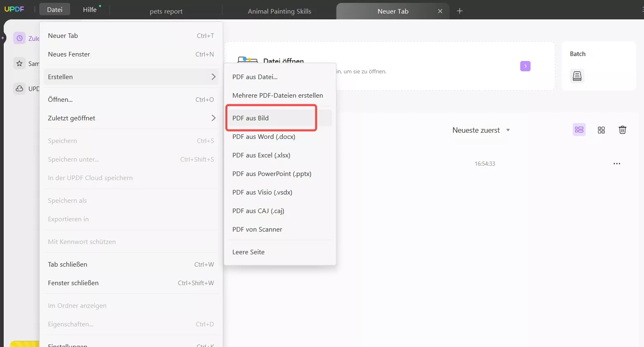This screenshot has height=347, width=644.
Task: Select PDF aus PowerPoint (.pptx)
Action: pos(280,173)
